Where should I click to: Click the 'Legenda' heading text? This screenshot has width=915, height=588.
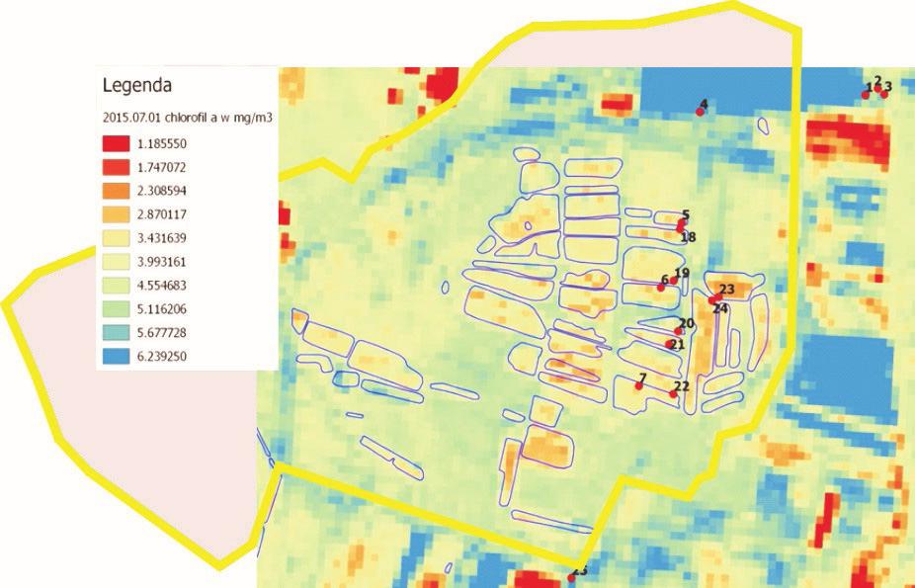(x=137, y=86)
